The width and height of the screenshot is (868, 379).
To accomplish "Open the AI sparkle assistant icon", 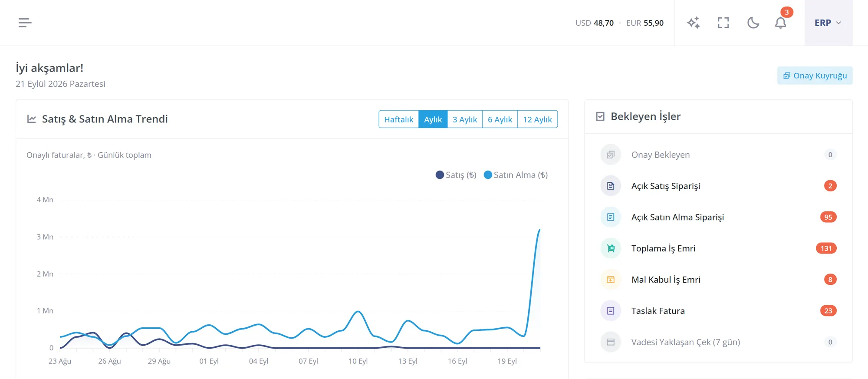I will pyautogui.click(x=694, y=23).
